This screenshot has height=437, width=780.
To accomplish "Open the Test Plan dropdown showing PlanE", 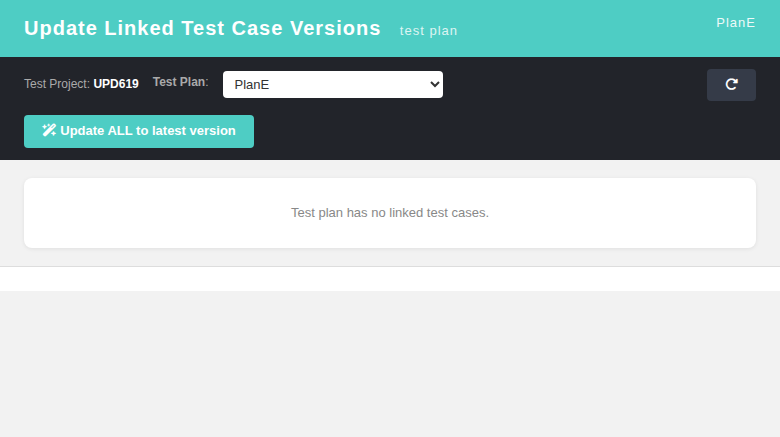I will tap(333, 85).
